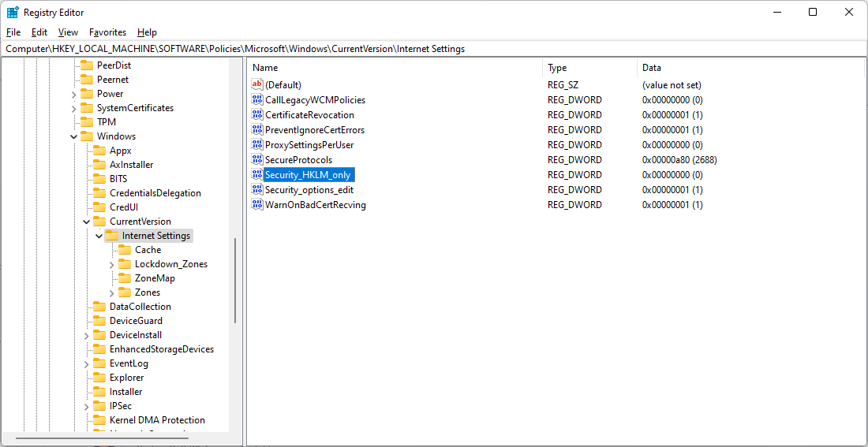Click the DeviceGuard folder icon

[99, 321]
